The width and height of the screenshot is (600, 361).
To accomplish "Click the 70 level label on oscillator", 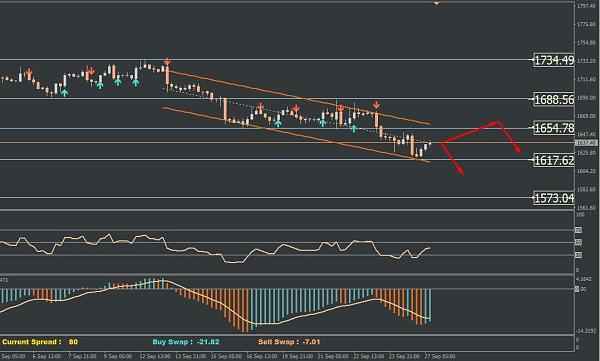I will click(x=579, y=230).
